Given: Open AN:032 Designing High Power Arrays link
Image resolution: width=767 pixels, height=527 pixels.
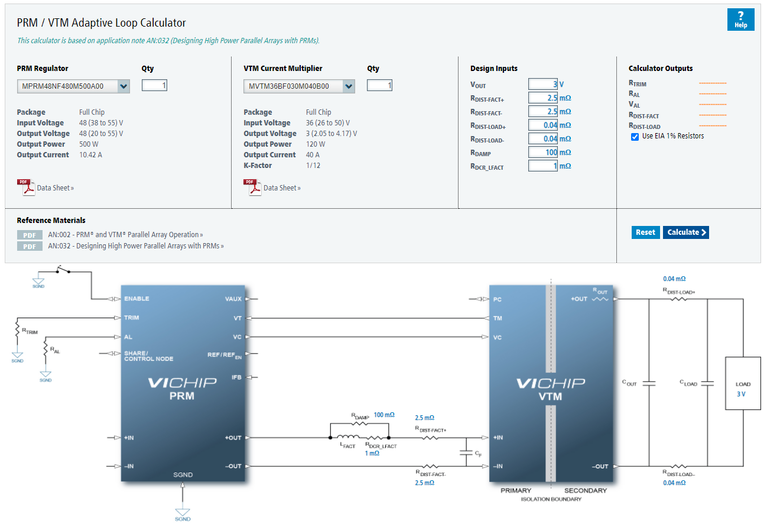Looking at the screenshot, I should [135, 245].
